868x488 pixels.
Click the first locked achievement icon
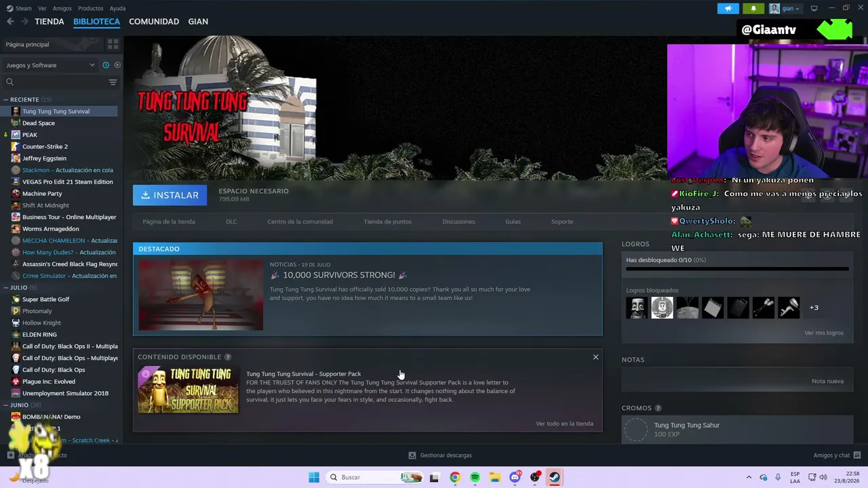coord(637,308)
